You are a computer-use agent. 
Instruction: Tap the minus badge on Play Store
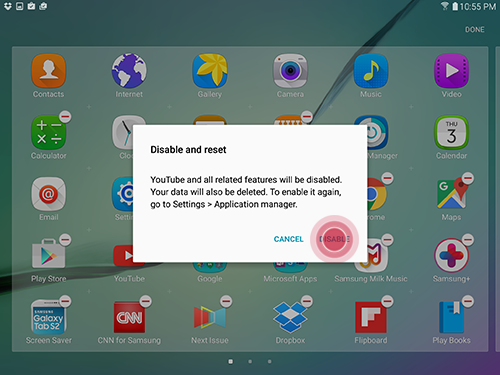click(x=65, y=240)
